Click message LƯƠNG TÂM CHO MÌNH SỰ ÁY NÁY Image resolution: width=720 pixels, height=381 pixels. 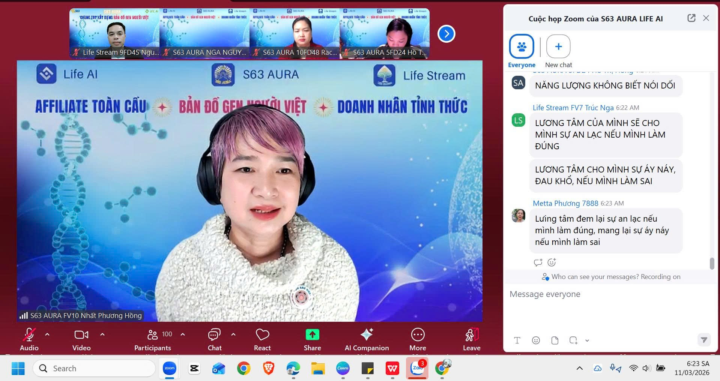(605, 175)
